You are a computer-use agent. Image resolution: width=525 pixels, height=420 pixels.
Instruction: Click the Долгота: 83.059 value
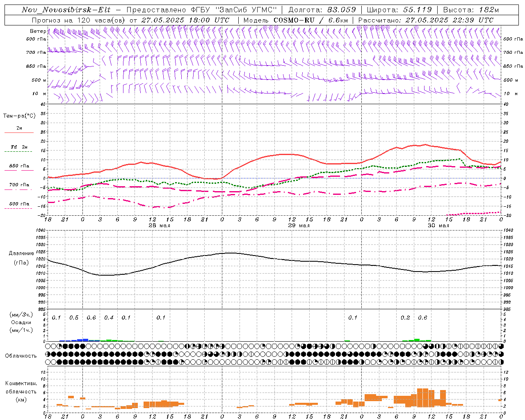click(x=322, y=10)
